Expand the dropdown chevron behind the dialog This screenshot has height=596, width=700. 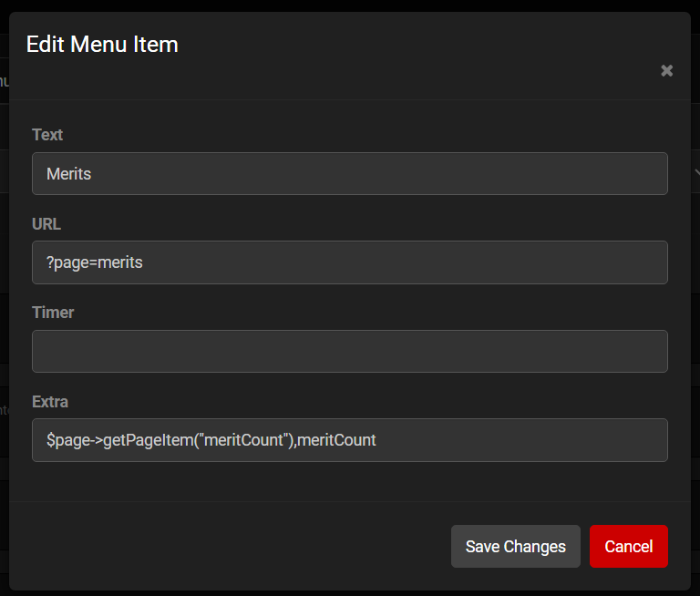695,172
